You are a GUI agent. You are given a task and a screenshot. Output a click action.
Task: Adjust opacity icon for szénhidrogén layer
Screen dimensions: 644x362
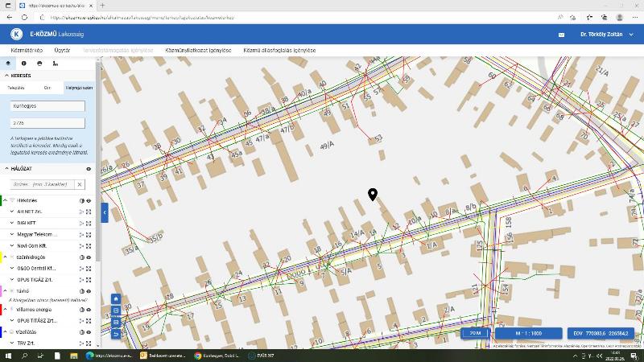82,257
